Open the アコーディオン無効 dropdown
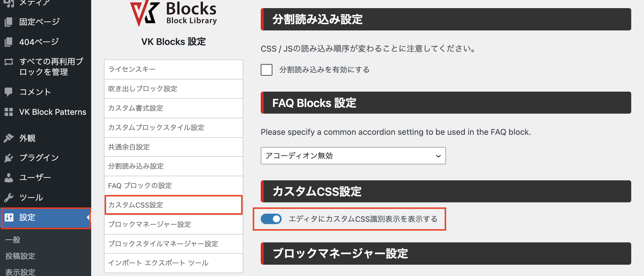Viewport: 644px width, 276px height. pos(353,156)
